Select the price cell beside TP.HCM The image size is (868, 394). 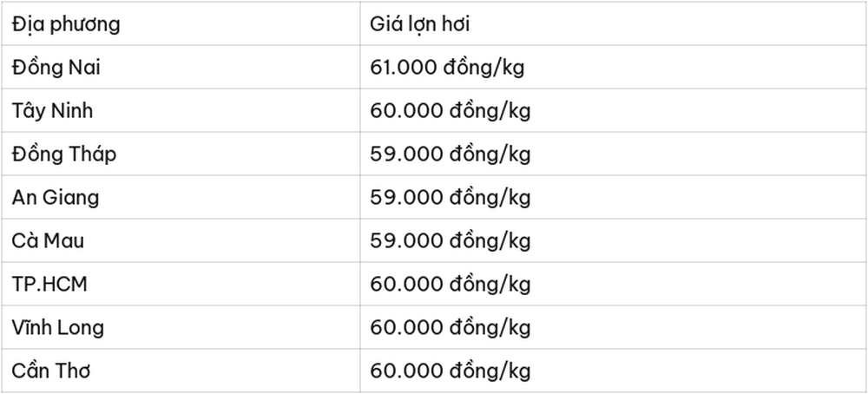[614, 284]
